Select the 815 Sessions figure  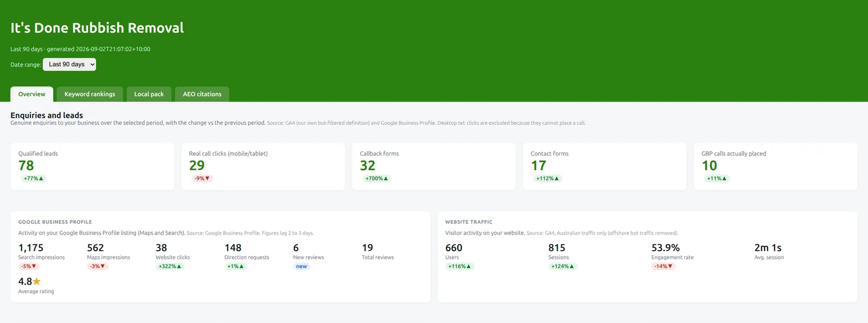point(557,248)
